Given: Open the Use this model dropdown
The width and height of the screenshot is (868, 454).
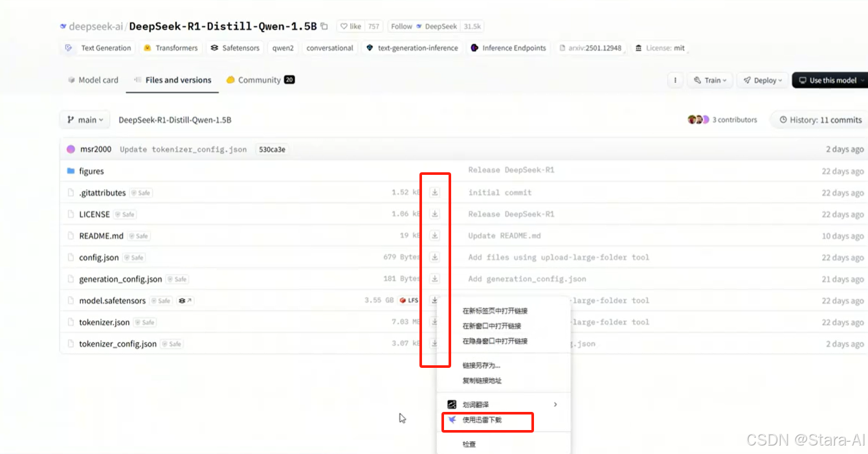Looking at the screenshot, I should (830, 80).
